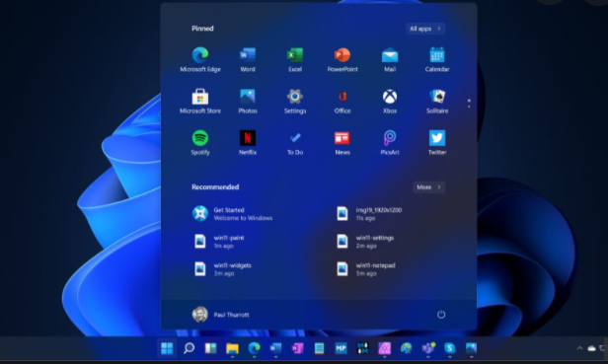
Task: Click the OneDrive cloud tray icon
Action: click(x=592, y=348)
